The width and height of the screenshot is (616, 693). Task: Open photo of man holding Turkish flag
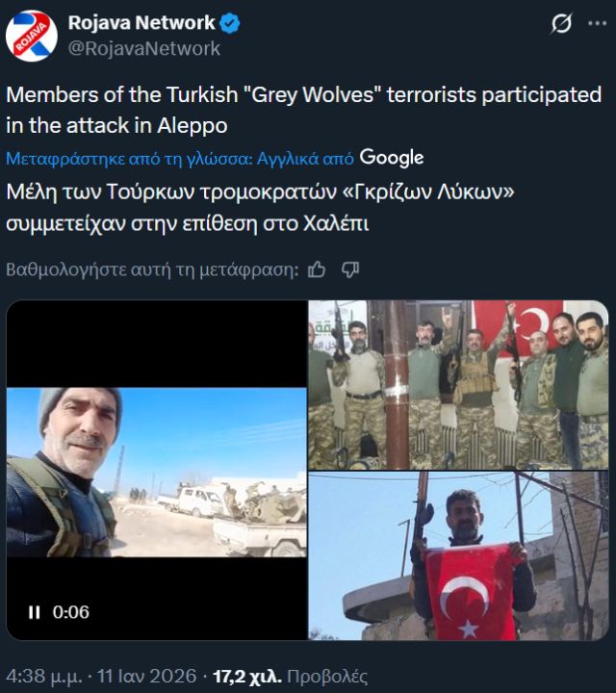pyautogui.click(x=458, y=556)
